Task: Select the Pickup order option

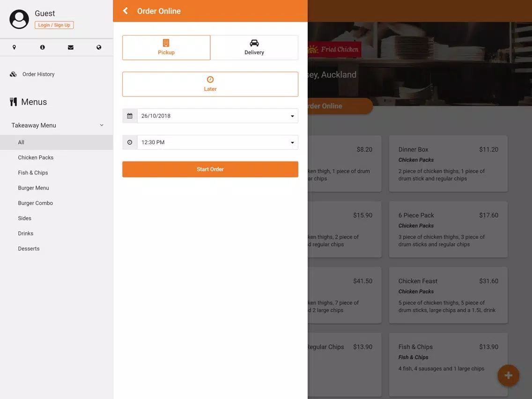Action: tap(166, 47)
